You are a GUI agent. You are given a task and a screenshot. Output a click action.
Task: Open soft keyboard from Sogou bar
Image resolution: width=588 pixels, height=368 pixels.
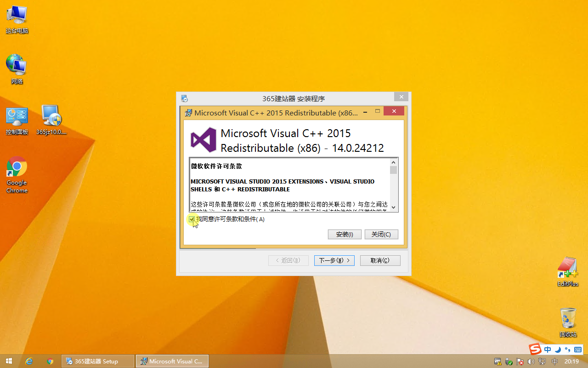577,350
